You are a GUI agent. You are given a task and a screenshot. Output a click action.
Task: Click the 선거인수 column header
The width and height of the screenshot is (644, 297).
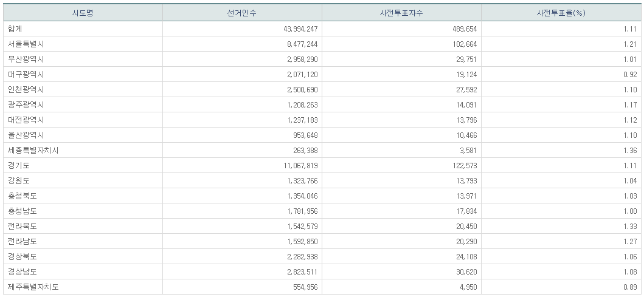(242, 13)
